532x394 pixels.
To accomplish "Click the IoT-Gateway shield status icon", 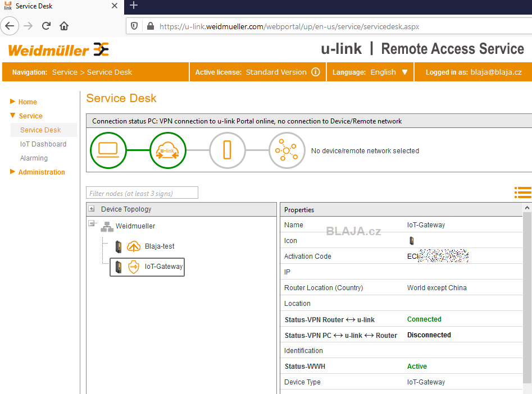I will click(x=134, y=267).
